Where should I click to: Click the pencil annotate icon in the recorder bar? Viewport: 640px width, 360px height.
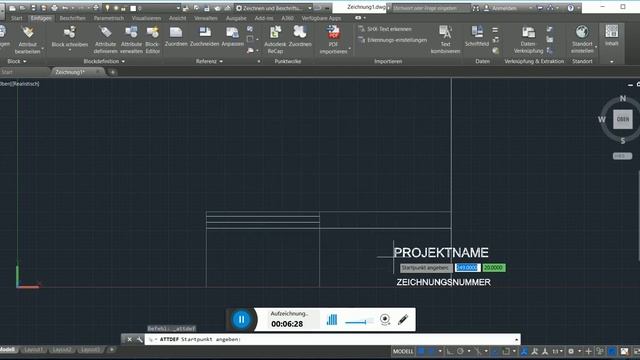pyautogui.click(x=403, y=319)
